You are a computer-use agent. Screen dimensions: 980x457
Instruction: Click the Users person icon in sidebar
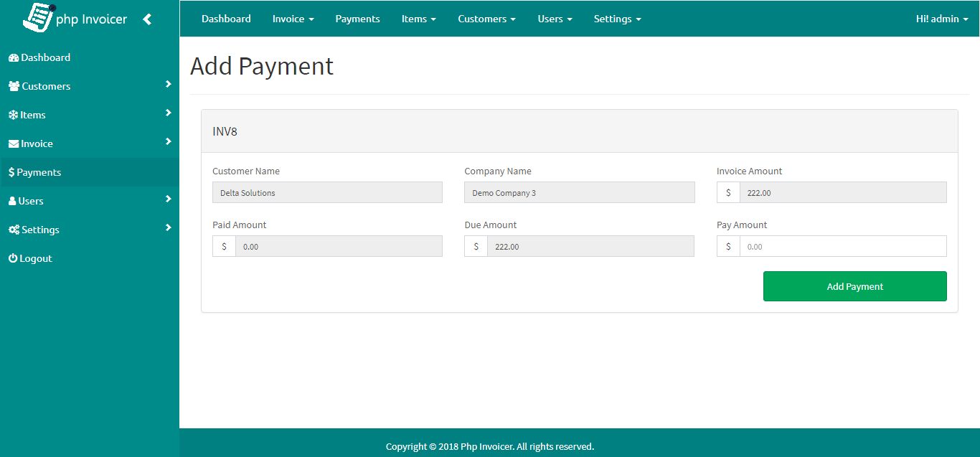(12, 201)
